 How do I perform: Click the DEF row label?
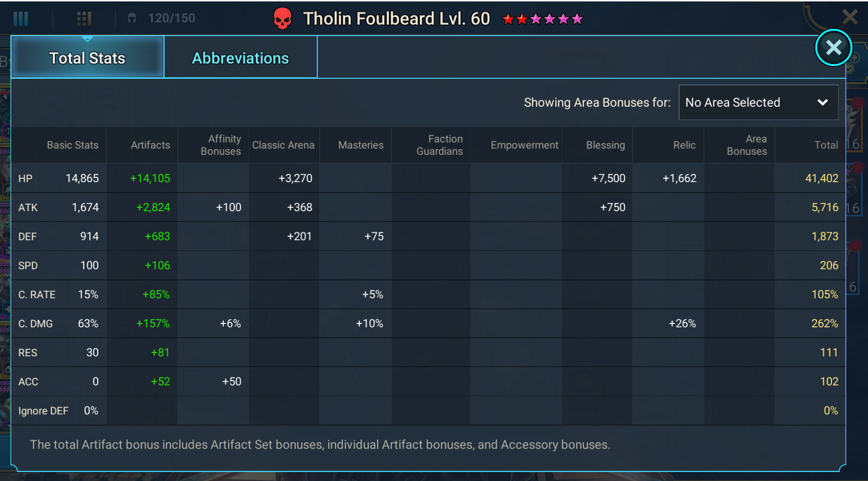[27, 236]
